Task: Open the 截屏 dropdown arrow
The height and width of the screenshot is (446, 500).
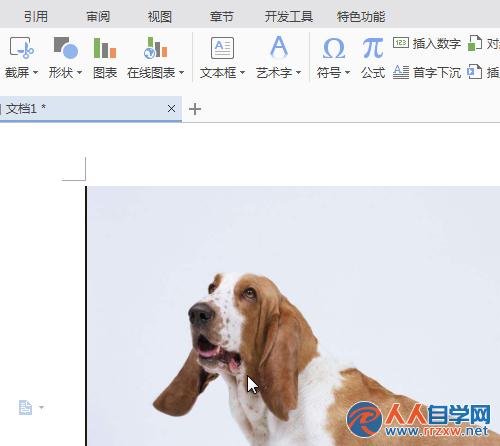Action: 35,72
